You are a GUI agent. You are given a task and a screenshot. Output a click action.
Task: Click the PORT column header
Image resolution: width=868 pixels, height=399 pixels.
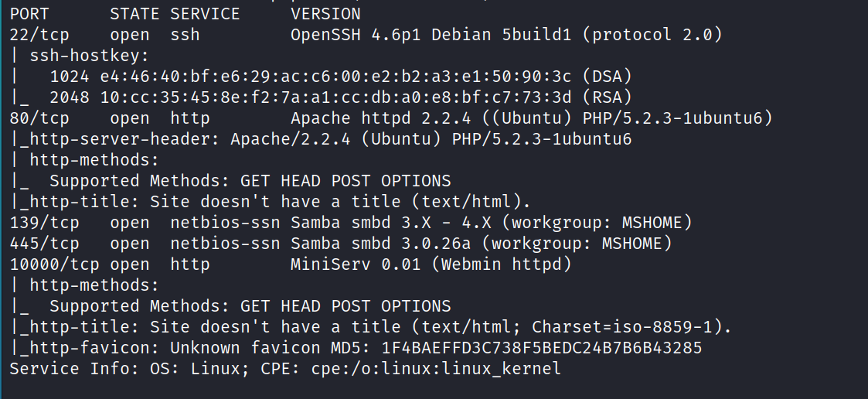(30, 14)
